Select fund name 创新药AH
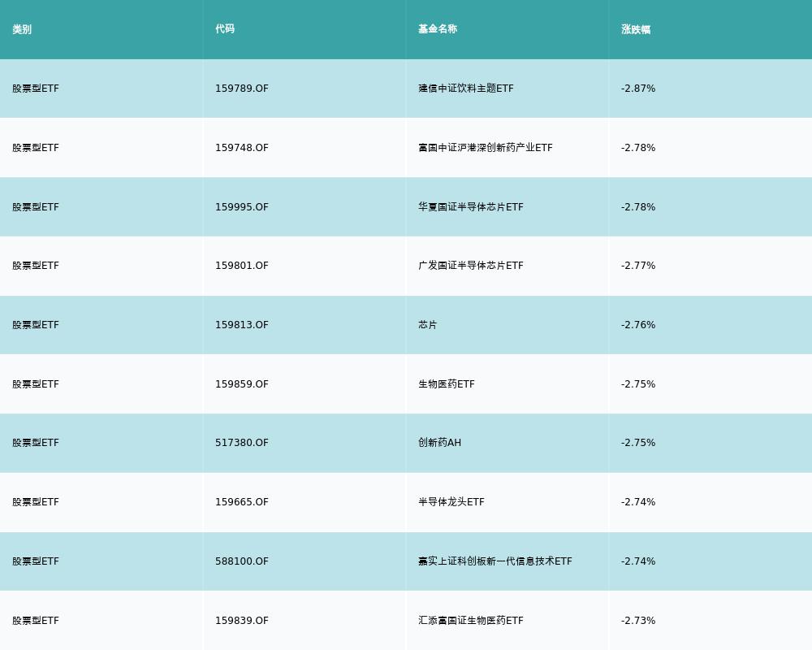Screen dimensions: 812x650 click(x=439, y=443)
